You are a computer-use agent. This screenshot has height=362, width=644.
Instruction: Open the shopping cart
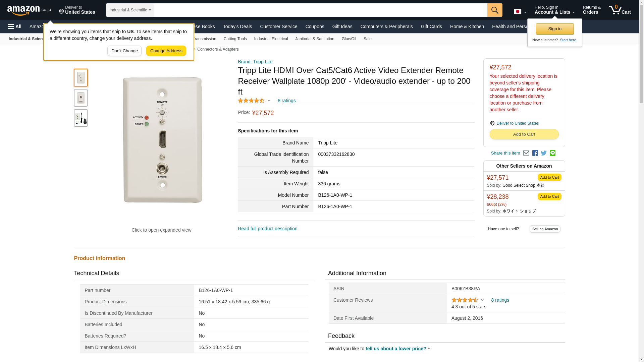pyautogui.click(x=620, y=10)
